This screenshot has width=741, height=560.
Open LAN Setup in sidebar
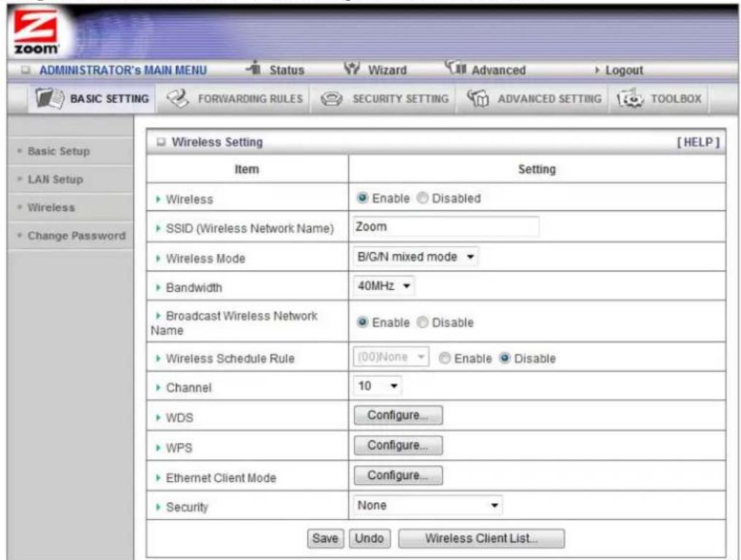[x=55, y=180]
